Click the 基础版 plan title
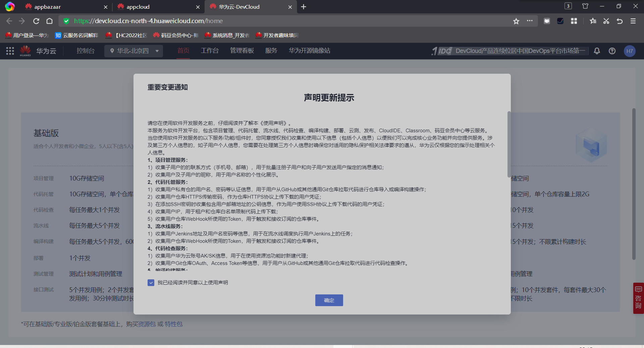 point(46,133)
